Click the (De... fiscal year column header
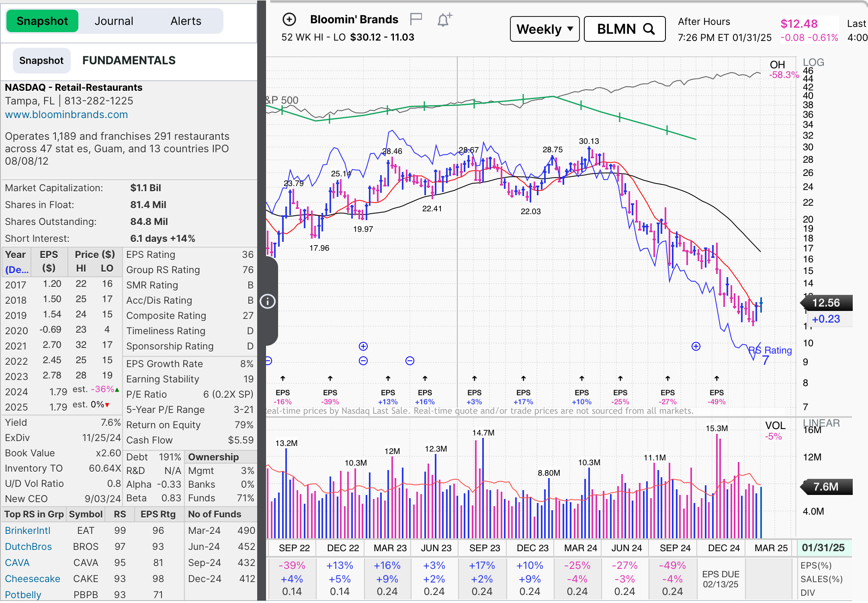Screen dimensions: 868x603 (x=17, y=270)
